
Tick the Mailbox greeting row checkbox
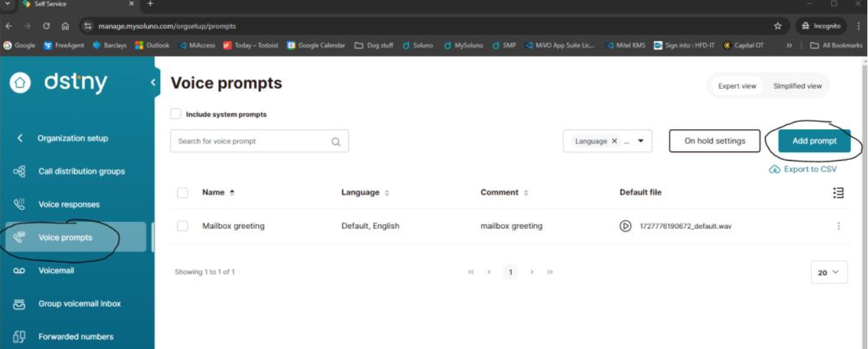[182, 226]
